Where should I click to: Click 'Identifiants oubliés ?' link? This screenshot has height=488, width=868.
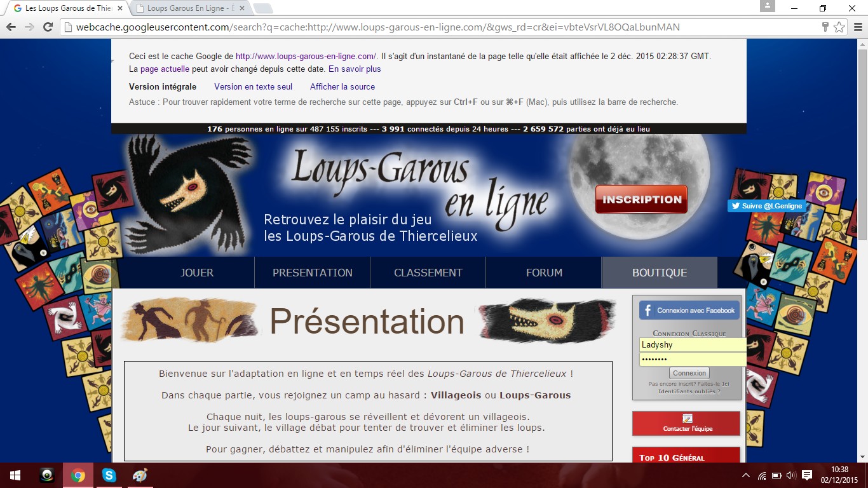tap(689, 391)
